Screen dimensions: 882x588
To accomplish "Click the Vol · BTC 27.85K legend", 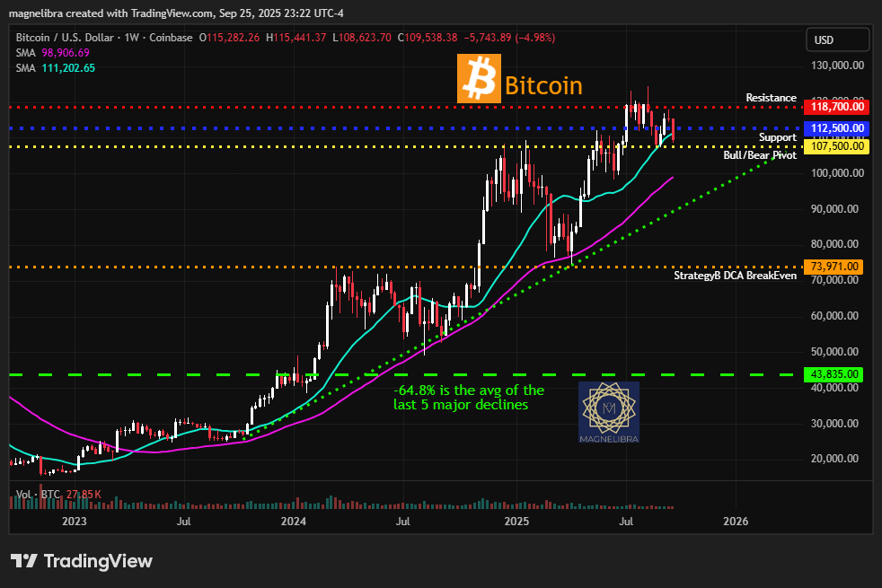I will (58, 494).
